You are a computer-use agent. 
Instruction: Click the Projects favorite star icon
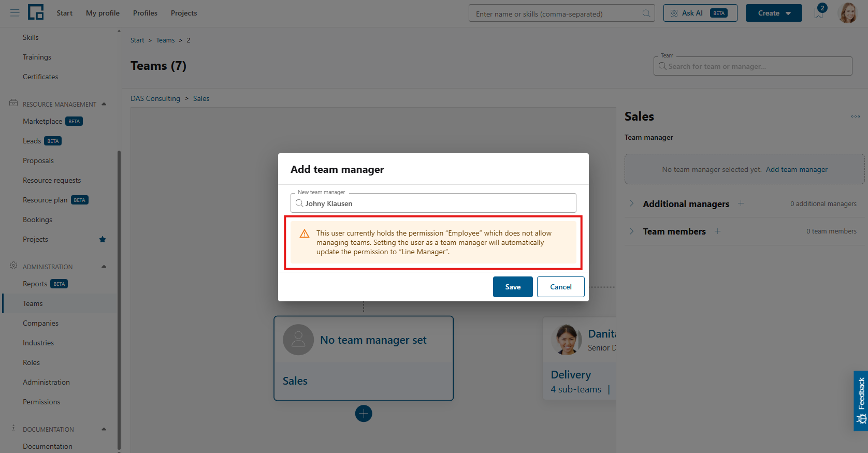click(103, 239)
